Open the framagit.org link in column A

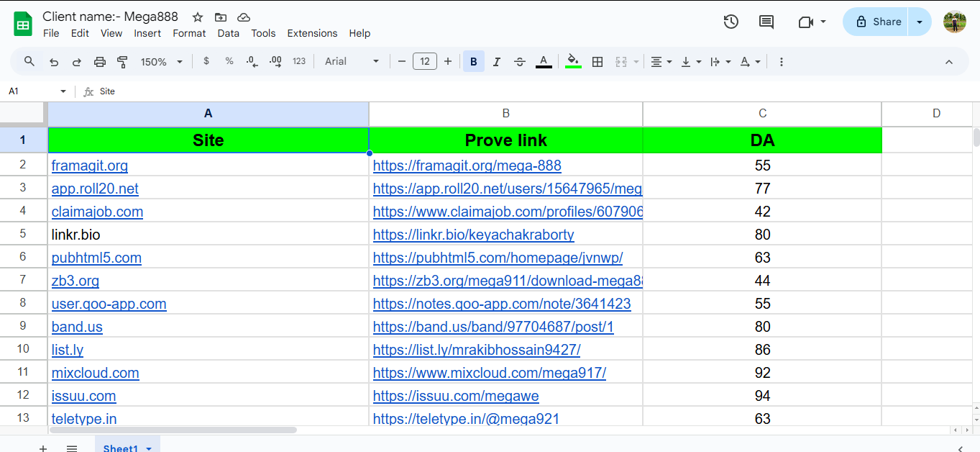(90, 166)
